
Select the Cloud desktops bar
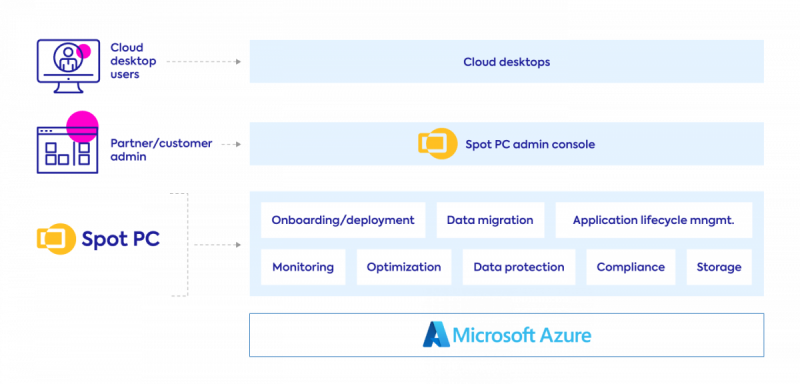tap(506, 61)
